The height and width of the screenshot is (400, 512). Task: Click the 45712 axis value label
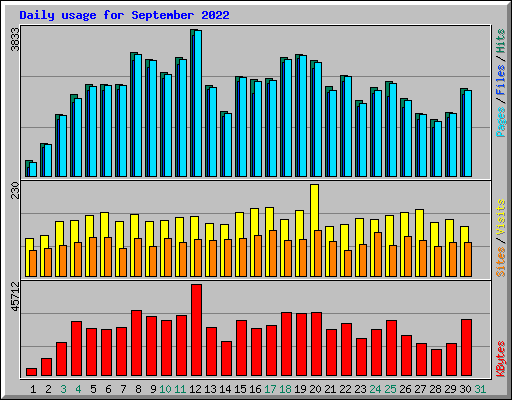15,296
